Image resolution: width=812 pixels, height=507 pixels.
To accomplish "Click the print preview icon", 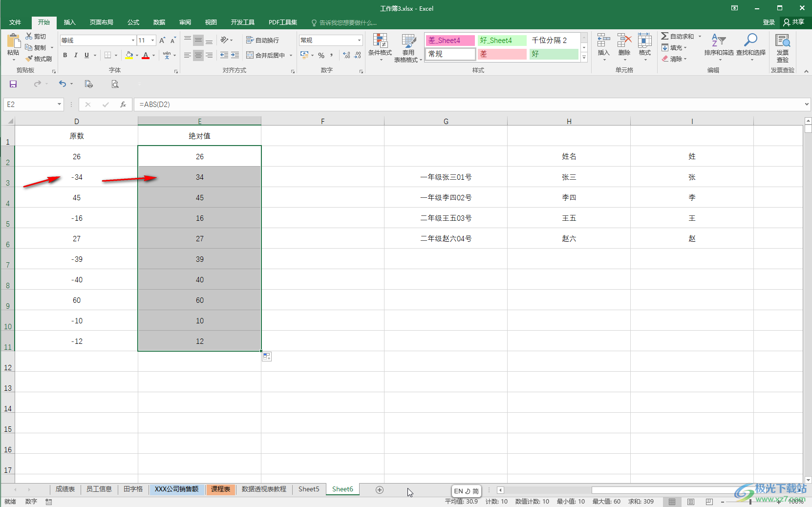I will point(115,84).
